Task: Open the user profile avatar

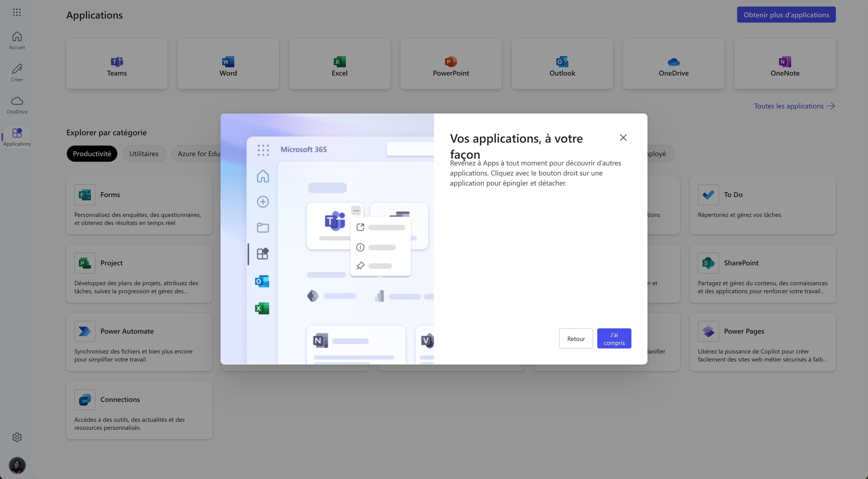Action: pyautogui.click(x=17, y=465)
